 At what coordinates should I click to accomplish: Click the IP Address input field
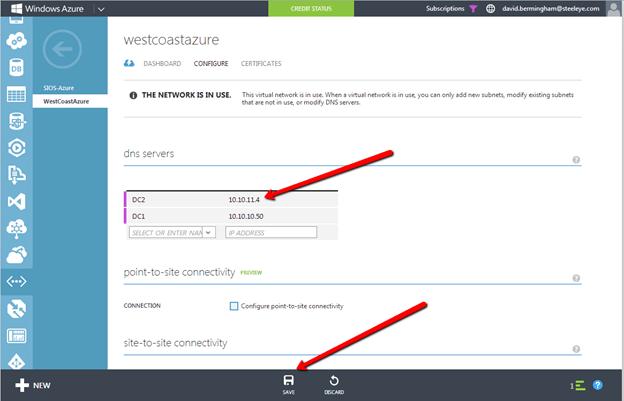point(270,232)
